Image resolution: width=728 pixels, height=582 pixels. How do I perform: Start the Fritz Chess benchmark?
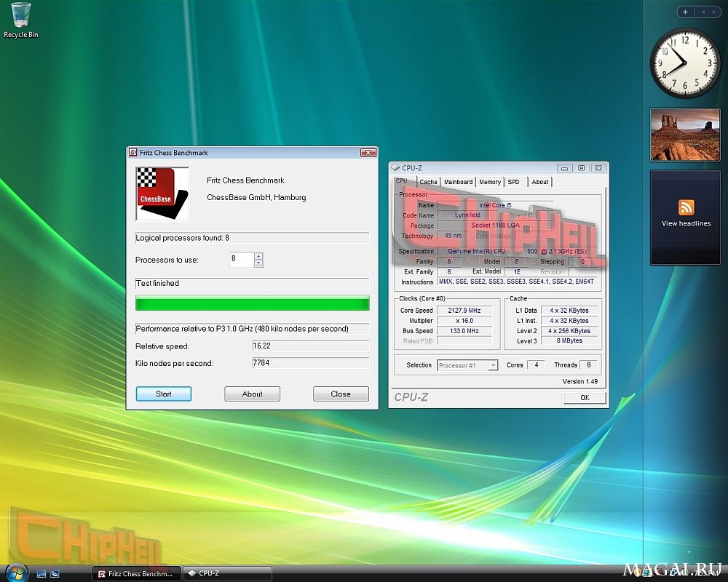point(163,394)
